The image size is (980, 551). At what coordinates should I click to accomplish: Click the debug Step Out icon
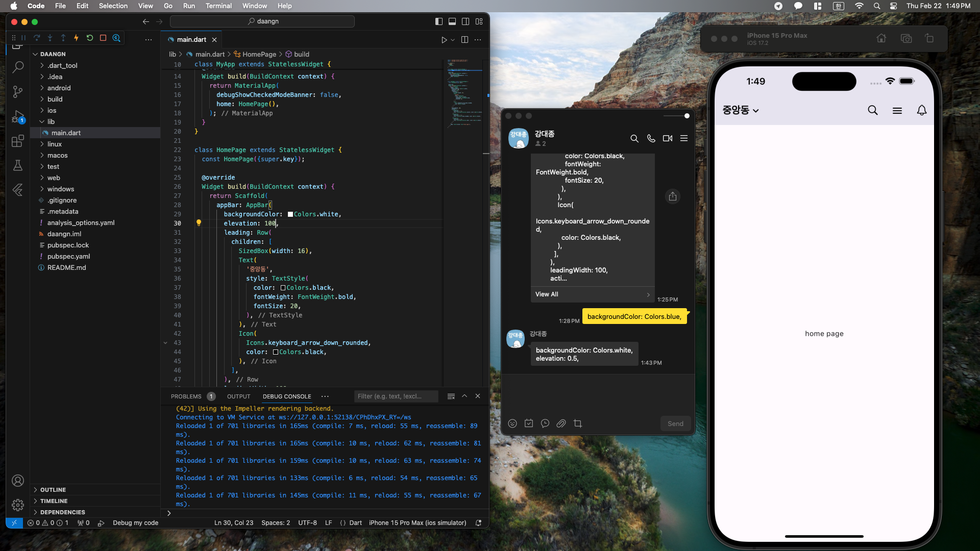[x=63, y=38]
